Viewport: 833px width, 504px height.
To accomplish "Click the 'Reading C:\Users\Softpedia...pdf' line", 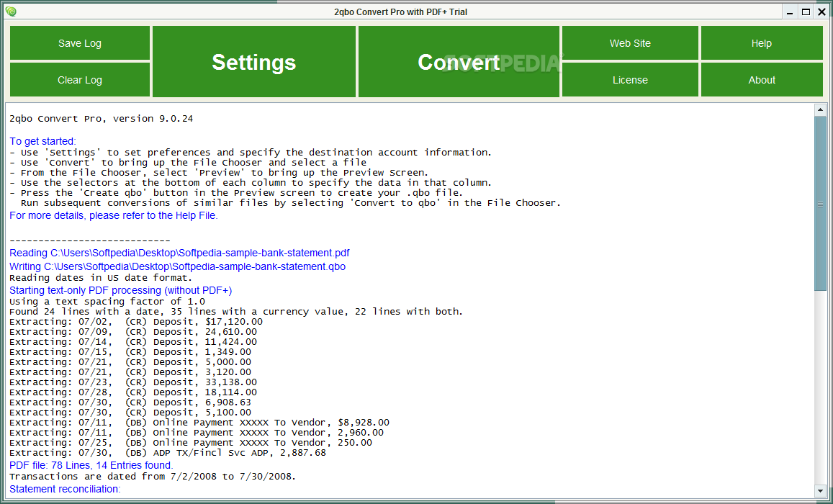I will point(179,253).
